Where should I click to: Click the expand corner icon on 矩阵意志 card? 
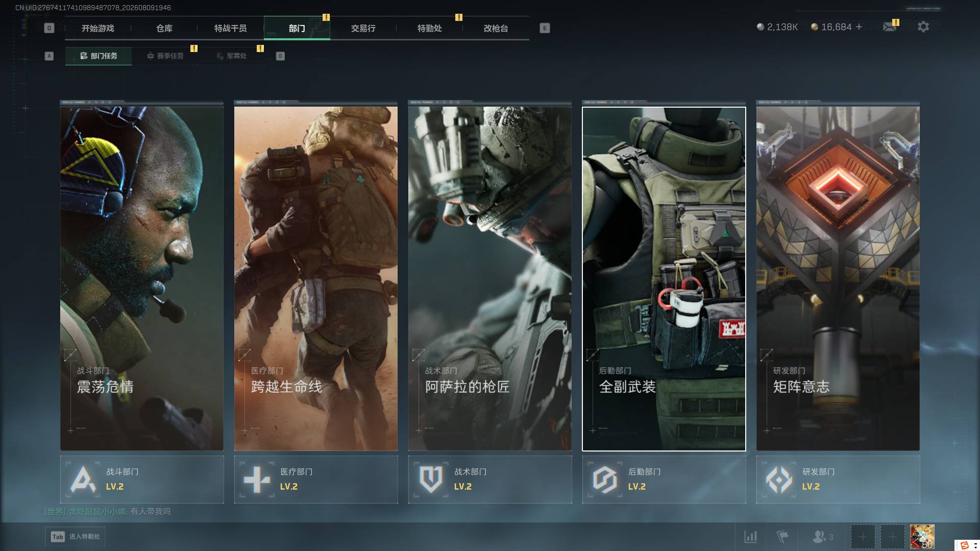click(767, 355)
